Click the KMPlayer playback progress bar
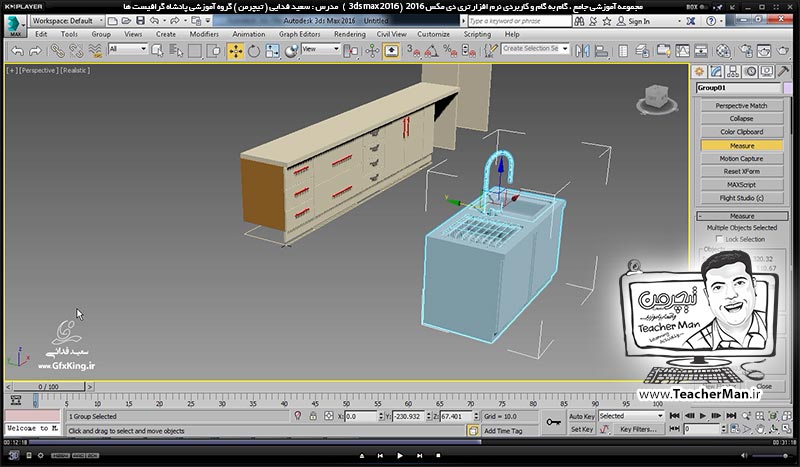The width and height of the screenshot is (800, 467). click(400, 443)
